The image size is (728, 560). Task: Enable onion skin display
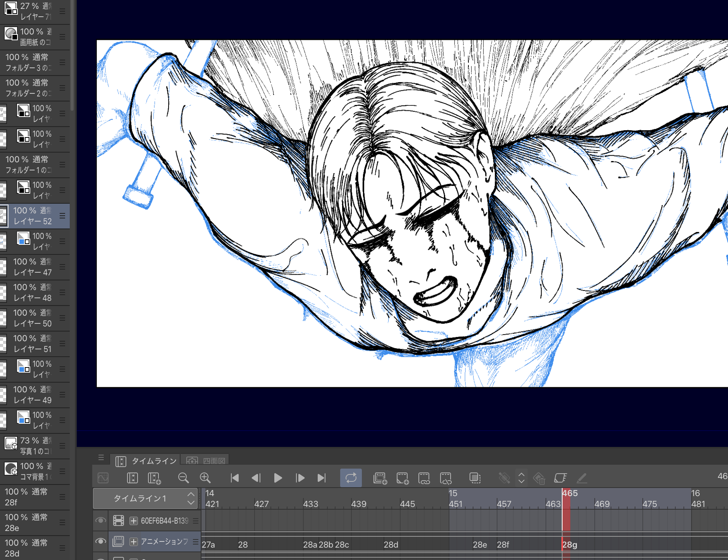click(475, 478)
